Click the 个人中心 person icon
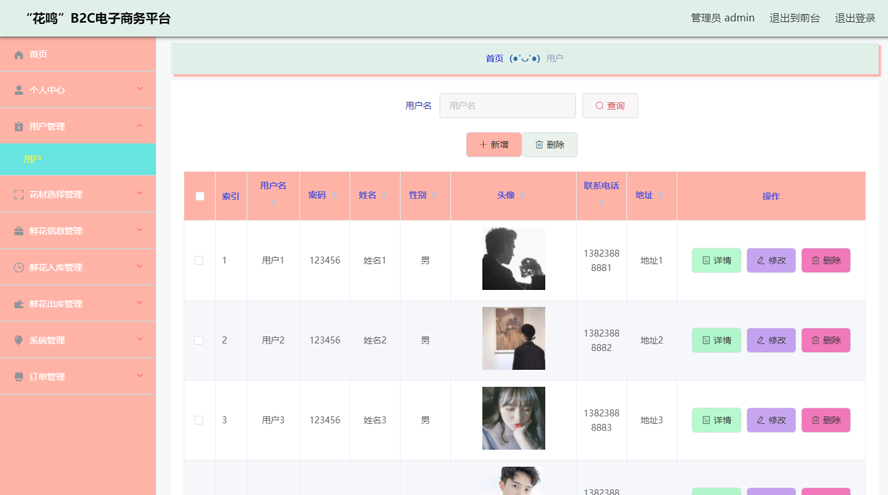The image size is (888, 495). click(18, 90)
